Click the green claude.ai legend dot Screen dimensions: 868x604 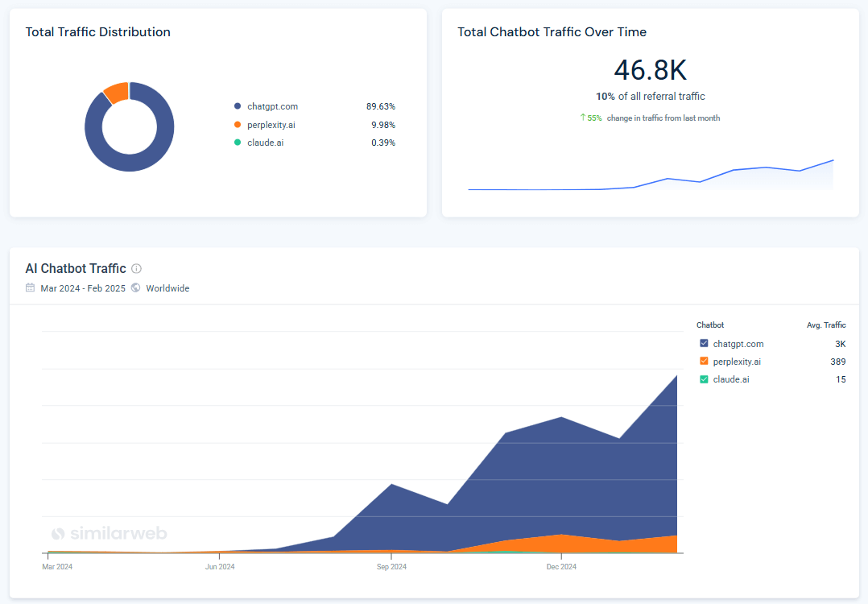point(236,143)
